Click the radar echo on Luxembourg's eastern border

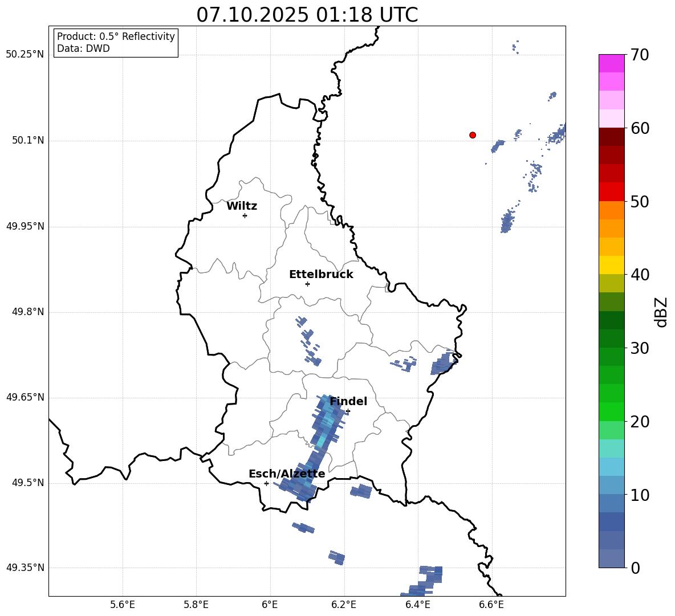pyautogui.click(x=444, y=364)
